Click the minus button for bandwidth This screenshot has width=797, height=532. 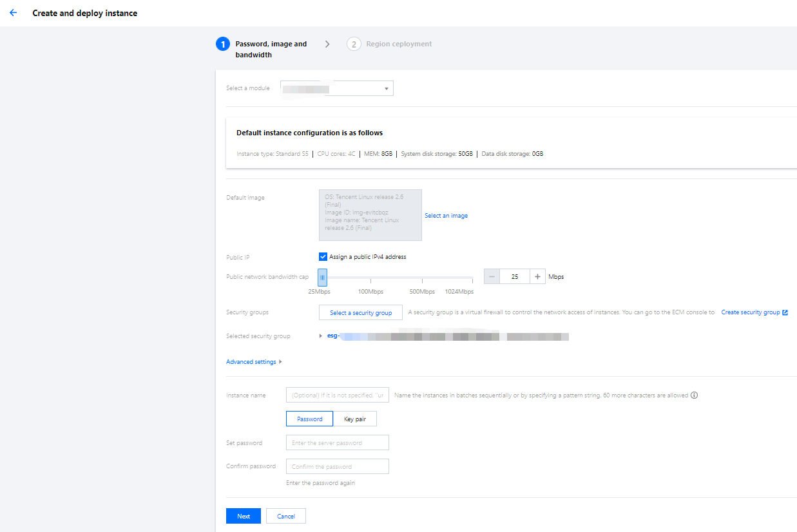tap(492, 276)
